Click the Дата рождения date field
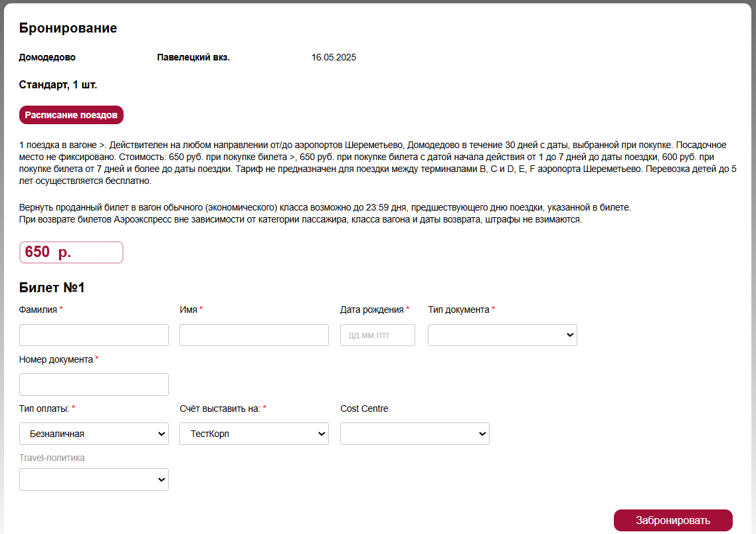756x534 pixels. pos(377,335)
